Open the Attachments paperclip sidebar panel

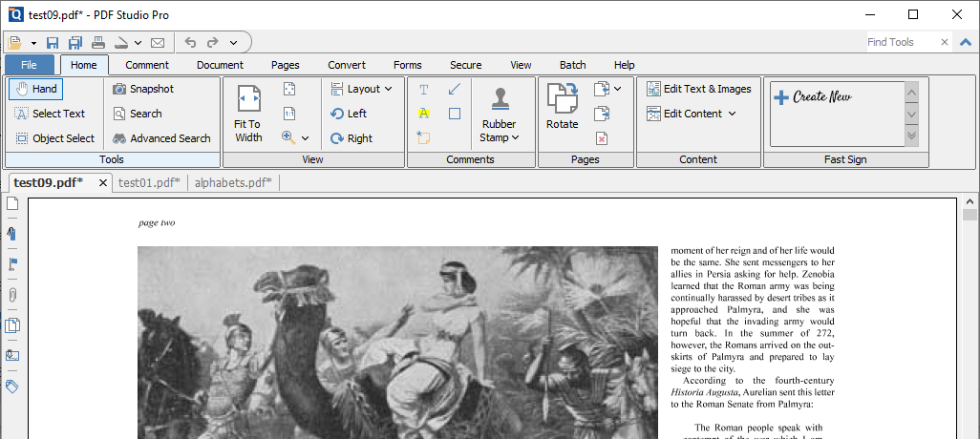12,294
